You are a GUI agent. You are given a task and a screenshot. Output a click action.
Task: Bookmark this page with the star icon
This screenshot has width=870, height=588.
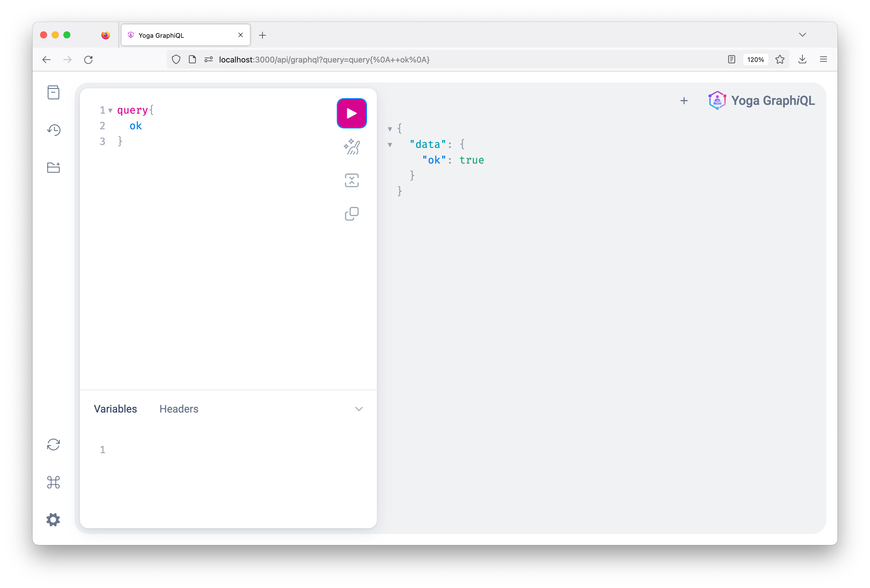pyautogui.click(x=780, y=60)
